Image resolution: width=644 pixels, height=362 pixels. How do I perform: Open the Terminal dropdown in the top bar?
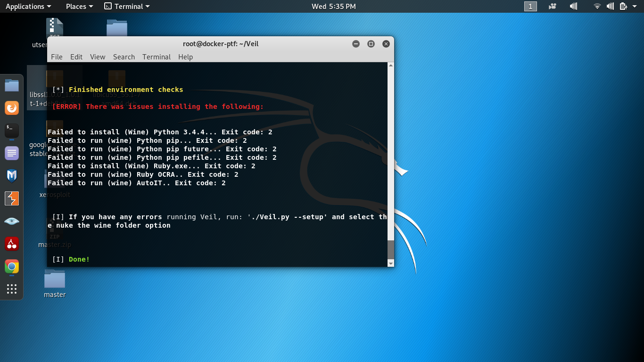coord(127,6)
